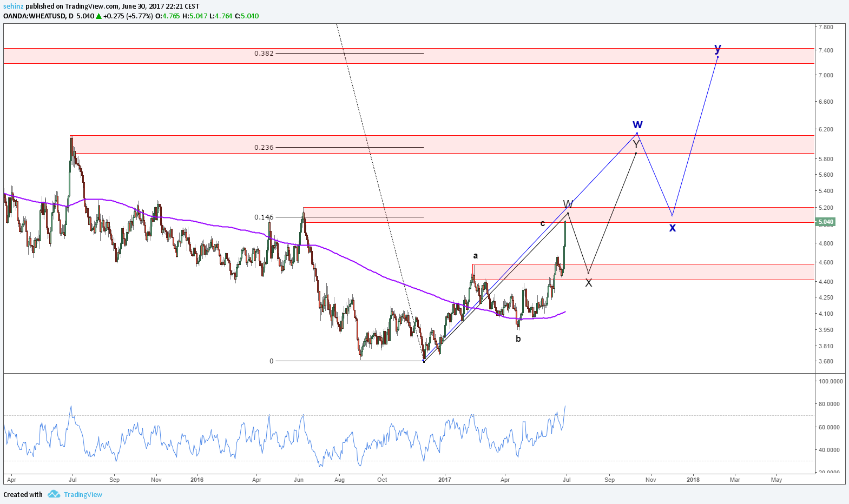Image resolution: width=849 pixels, height=504 pixels.
Task: Click the 'a' wave label
Action: pos(476,256)
